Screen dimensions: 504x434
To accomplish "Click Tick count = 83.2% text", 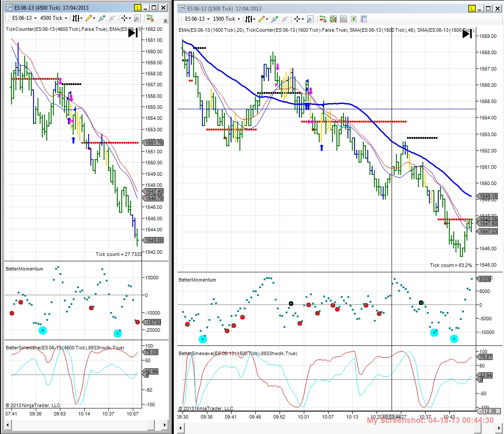I will point(451,265).
